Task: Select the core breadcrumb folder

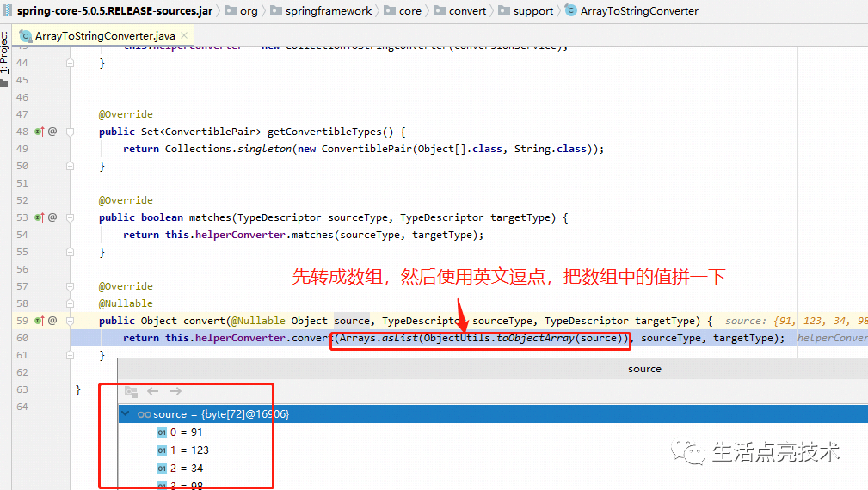Action: [x=403, y=11]
